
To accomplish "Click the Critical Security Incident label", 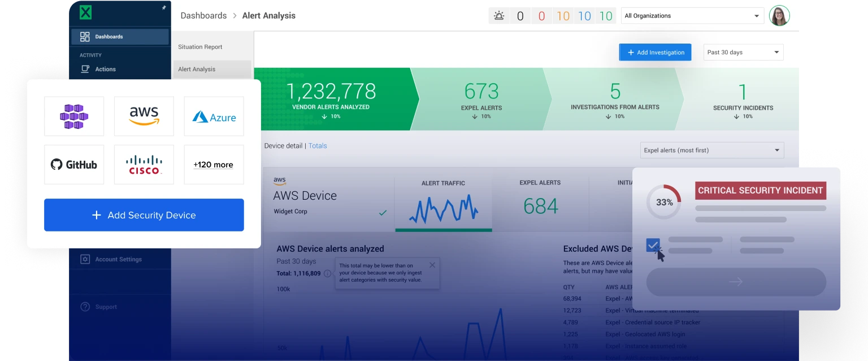I will pos(761,190).
